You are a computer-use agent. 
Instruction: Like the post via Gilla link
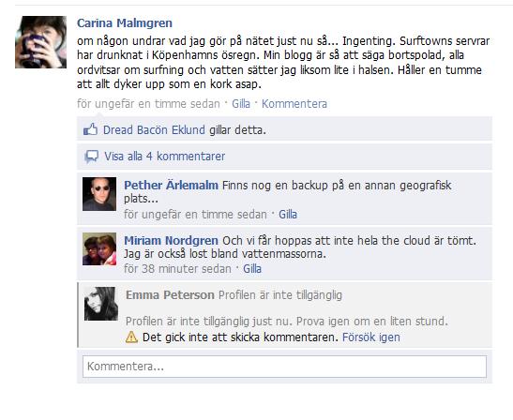pos(241,104)
